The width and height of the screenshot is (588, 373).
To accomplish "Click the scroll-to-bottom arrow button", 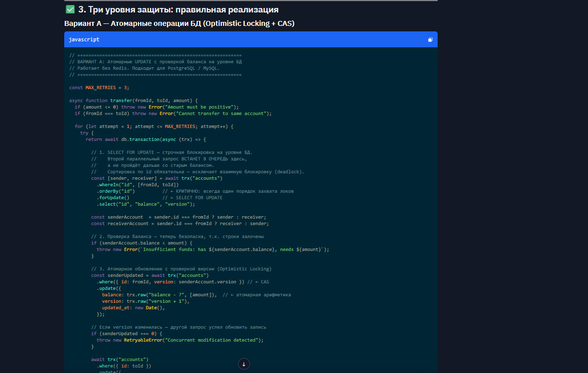I will click(243, 364).
